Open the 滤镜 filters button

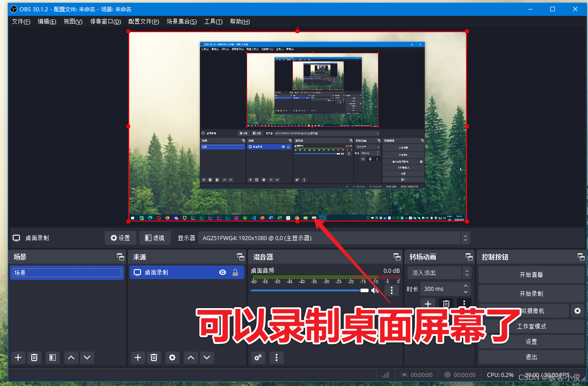coord(155,238)
